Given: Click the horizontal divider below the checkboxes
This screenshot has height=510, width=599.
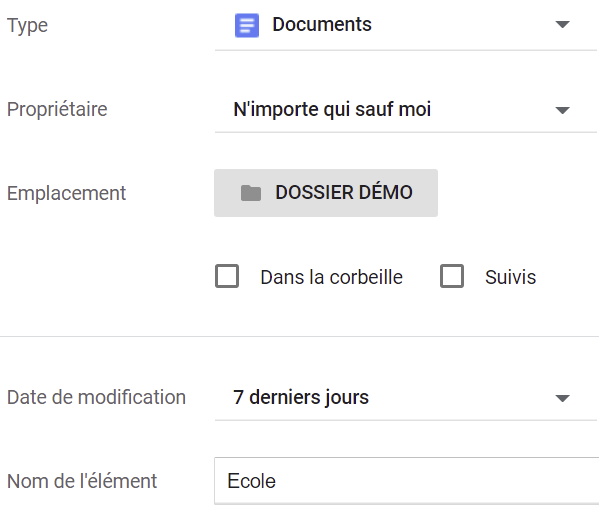Looking at the screenshot, I should click(x=300, y=337).
